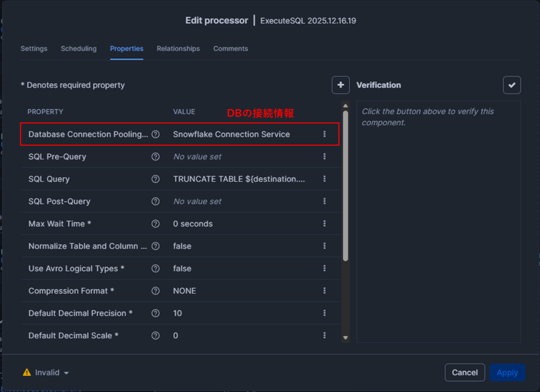Click the 'ExecuteSQL 2025.12.16.19' processor title
The height and width of the screenshot is (392, 540).
coord(308,21)
